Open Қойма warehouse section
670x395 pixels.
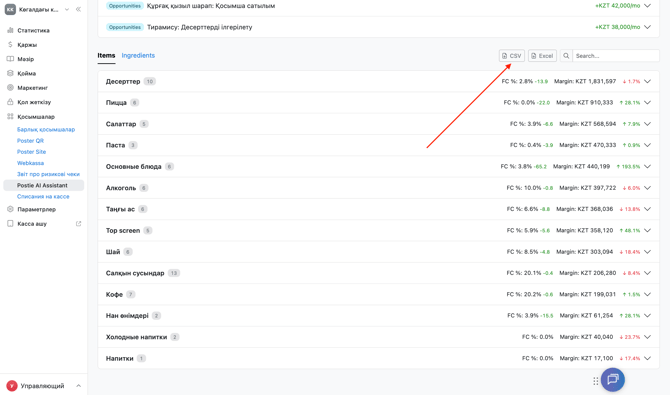pos(26,74)
